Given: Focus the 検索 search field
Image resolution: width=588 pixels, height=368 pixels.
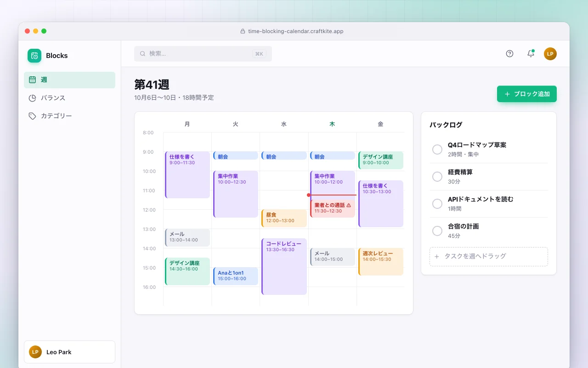Looking at the screenshot, I should (x=203, y=54).
